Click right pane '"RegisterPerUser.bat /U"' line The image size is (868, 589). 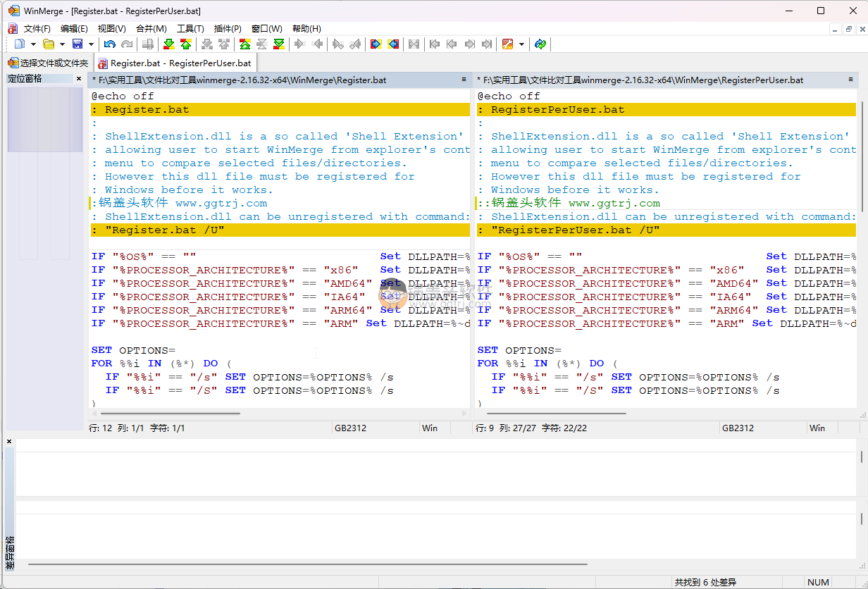(666, 230)
